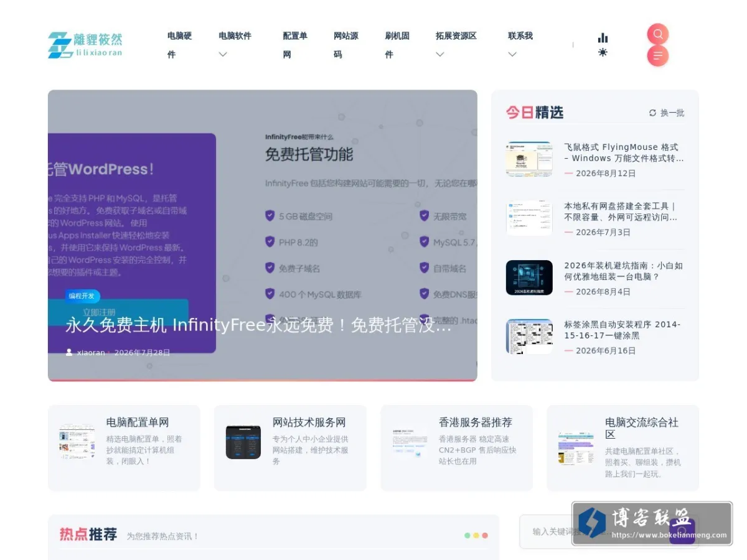Click the refresh icon beside 换一批
This screenshot has width=747, height=560.
click(x=652, y=113)
